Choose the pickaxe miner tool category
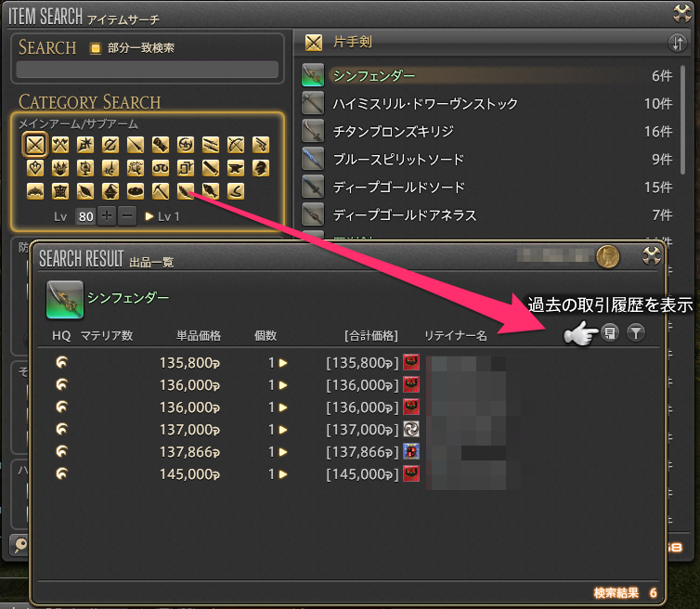This screenshot has width=700, height=609. pos(161,192)
